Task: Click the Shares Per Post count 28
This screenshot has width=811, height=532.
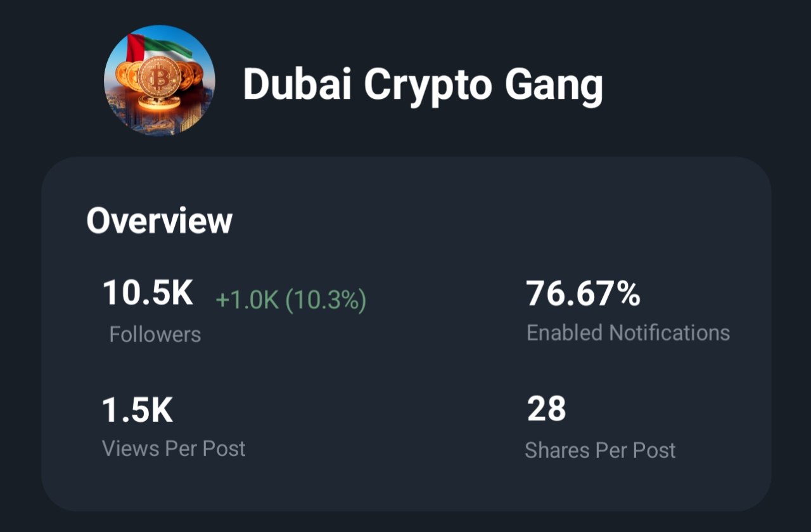Action: click(x=546, y=410)
